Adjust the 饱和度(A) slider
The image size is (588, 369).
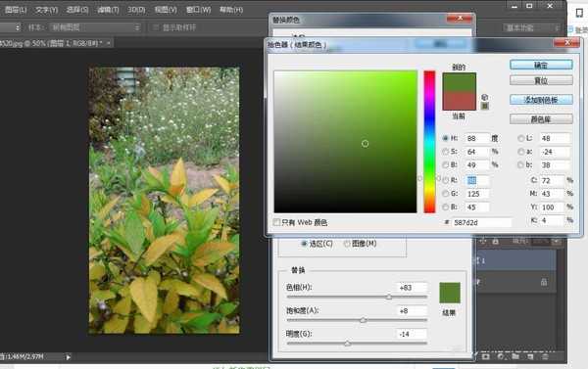363,320
